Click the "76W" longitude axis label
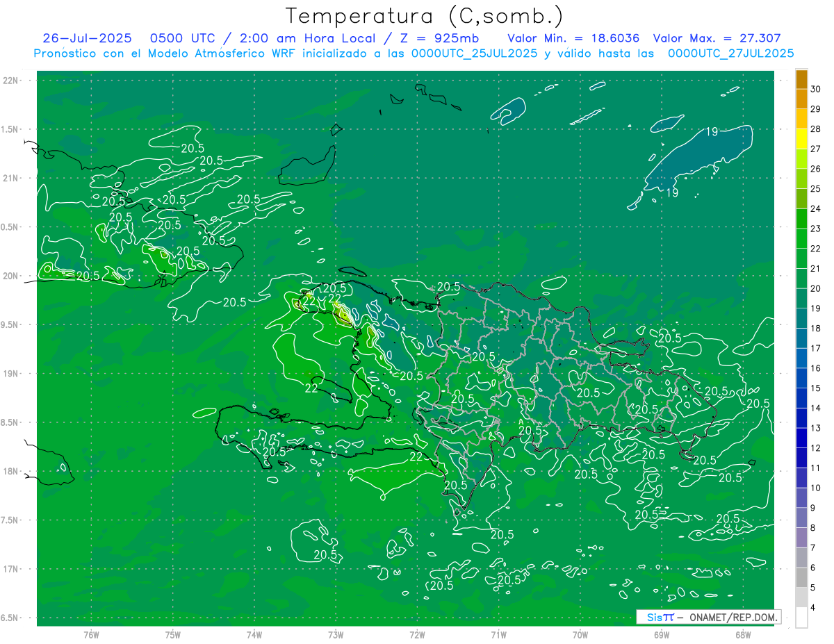 pyautogui.click(x=91, y=635)
